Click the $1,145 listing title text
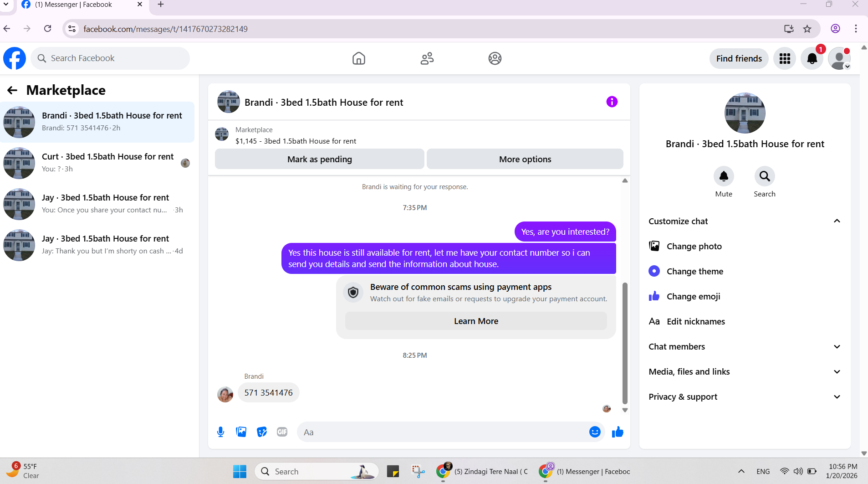This screenshot has width=868, height=484. click(x=296, y=141)
